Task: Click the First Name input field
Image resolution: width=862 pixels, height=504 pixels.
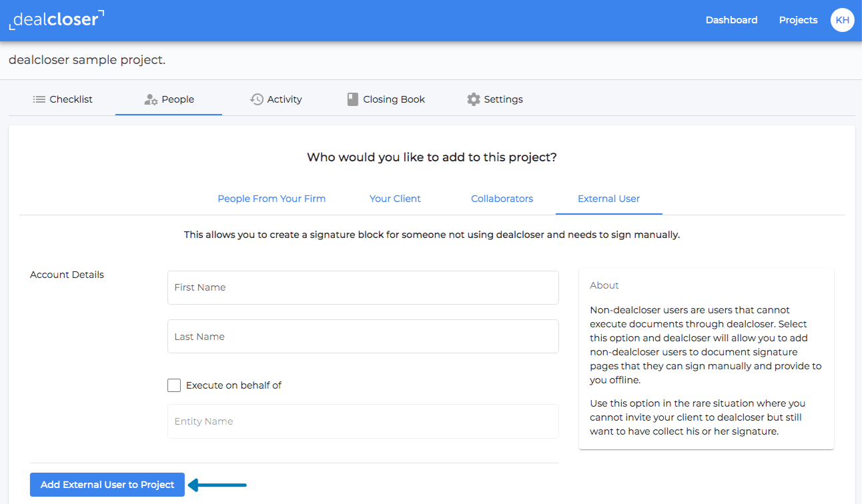Action: click(x=363, y=287)
